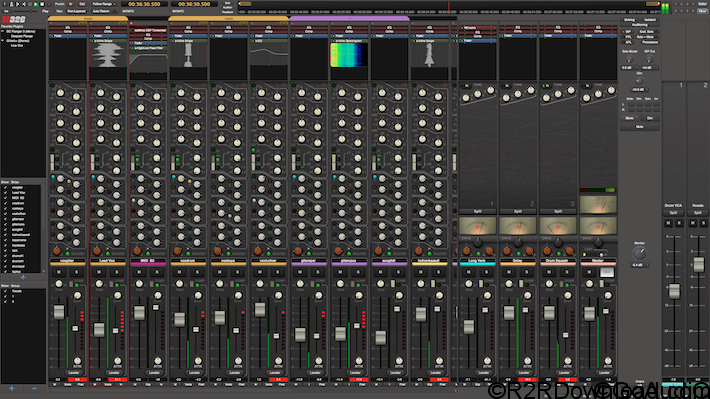Click the red close icon on MIDI 88 strip
Image resolution: width=710 pixels, height=399 pixels.
(x=131, y=23)
